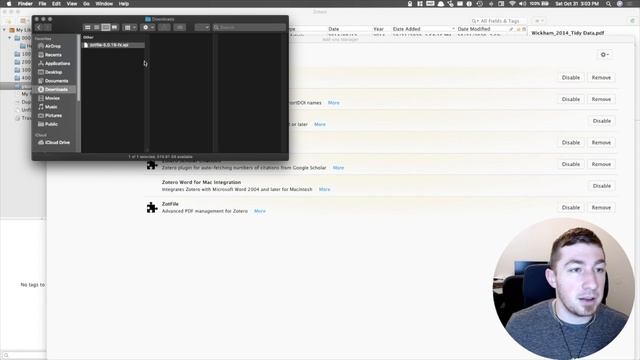Image resolution: width=640 pixels, height=360 pixels.
Task: Open the Edit menu
Action: pyautogui.click(x=56, y=4)
